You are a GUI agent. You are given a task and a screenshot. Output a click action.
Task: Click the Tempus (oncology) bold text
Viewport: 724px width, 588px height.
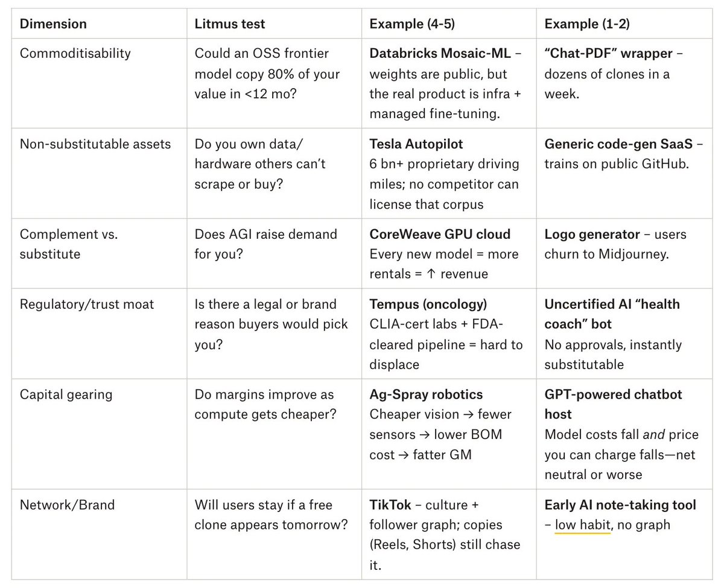(428, 304)
